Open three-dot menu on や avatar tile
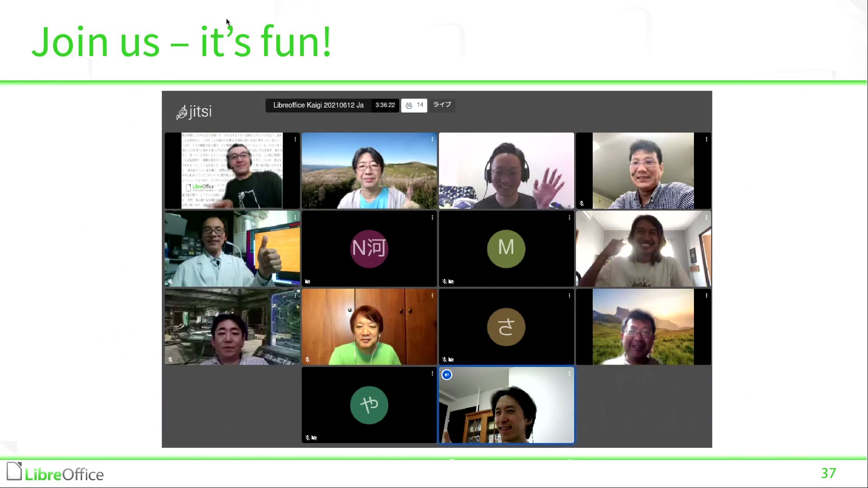This screenshot has height=488, width=868. 432,374
